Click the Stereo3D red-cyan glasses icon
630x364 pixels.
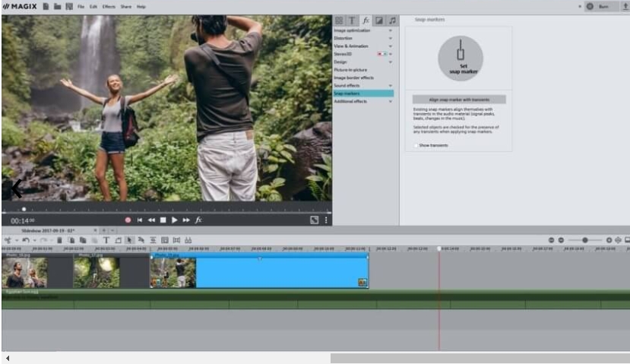click(x=382, y=54)
